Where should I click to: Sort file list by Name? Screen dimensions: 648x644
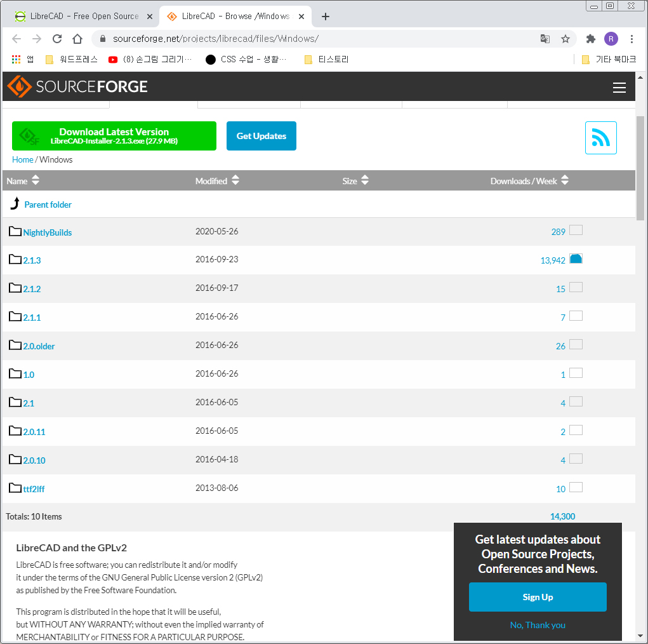click(x=23, y=181)
